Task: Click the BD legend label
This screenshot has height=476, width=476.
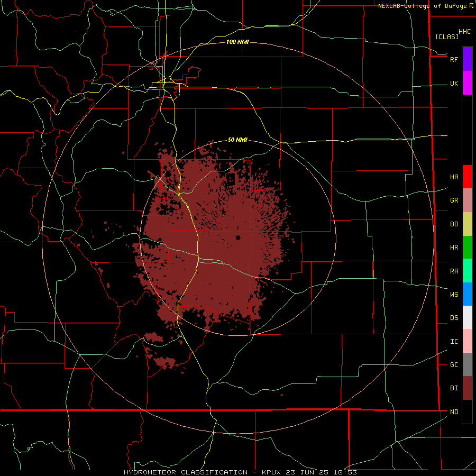Action: tap(454, 224)
